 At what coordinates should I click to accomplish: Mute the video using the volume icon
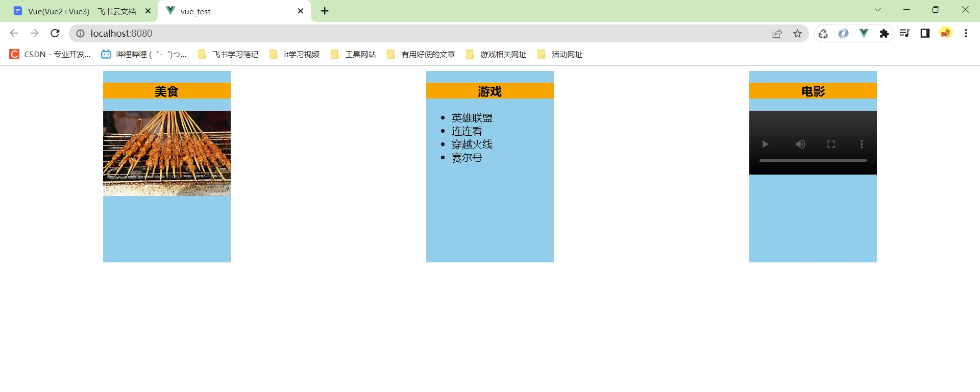pyautogui.click(x=800, y=144)
